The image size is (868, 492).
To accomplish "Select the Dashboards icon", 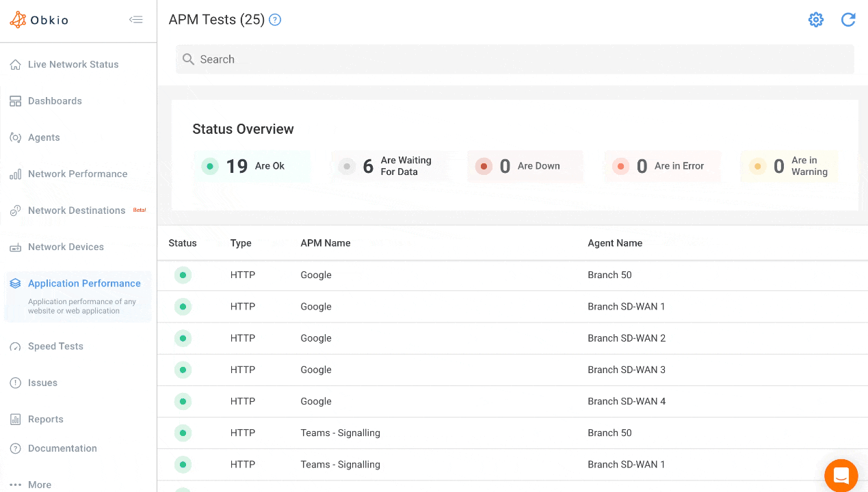I will (15, 100).
